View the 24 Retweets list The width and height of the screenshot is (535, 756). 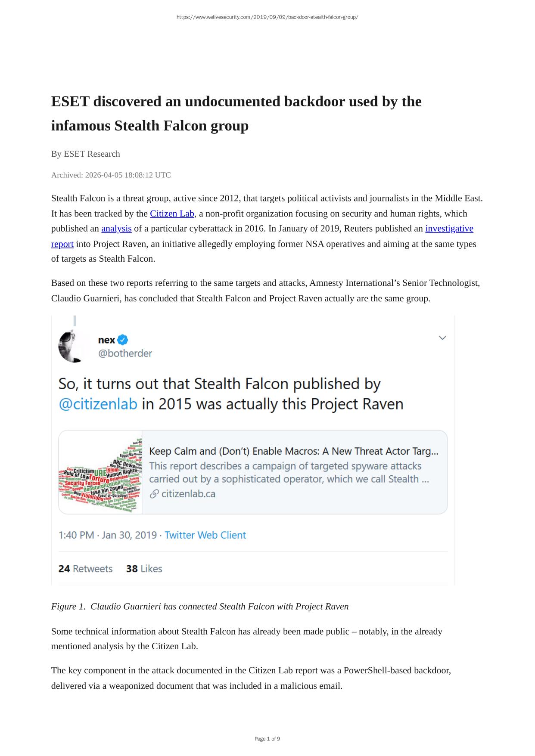pos(85,569)
